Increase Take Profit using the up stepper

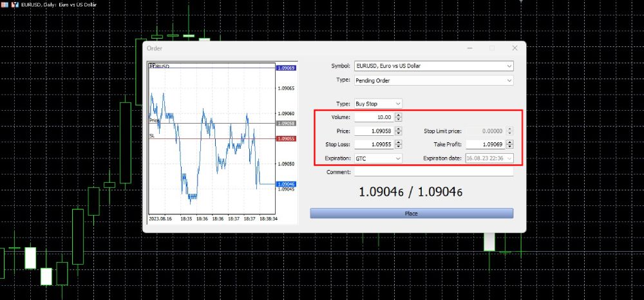pos(510,142)
